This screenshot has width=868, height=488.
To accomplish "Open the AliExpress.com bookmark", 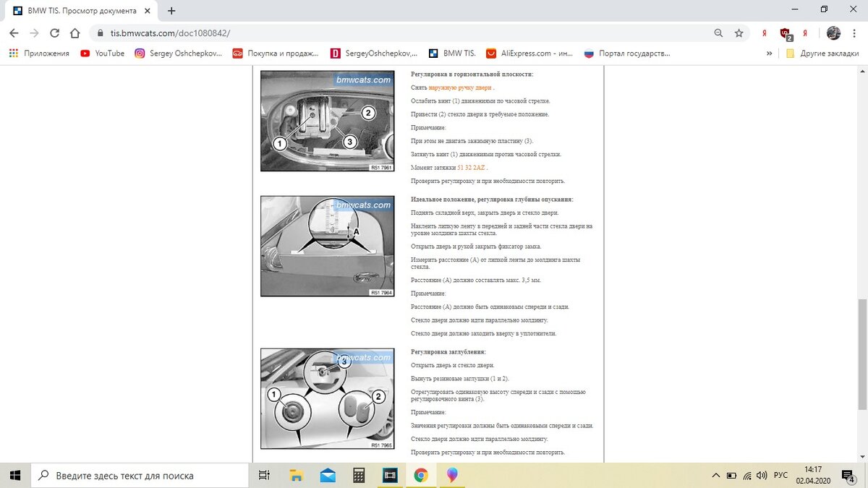I will [x=529, y=53].
